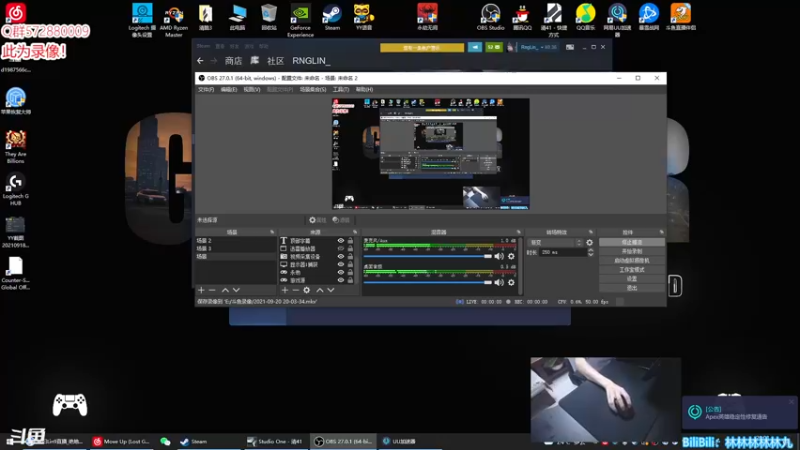Open GeForce Experience desktop shortcut
800x450 pixels.
click(300, 20)
